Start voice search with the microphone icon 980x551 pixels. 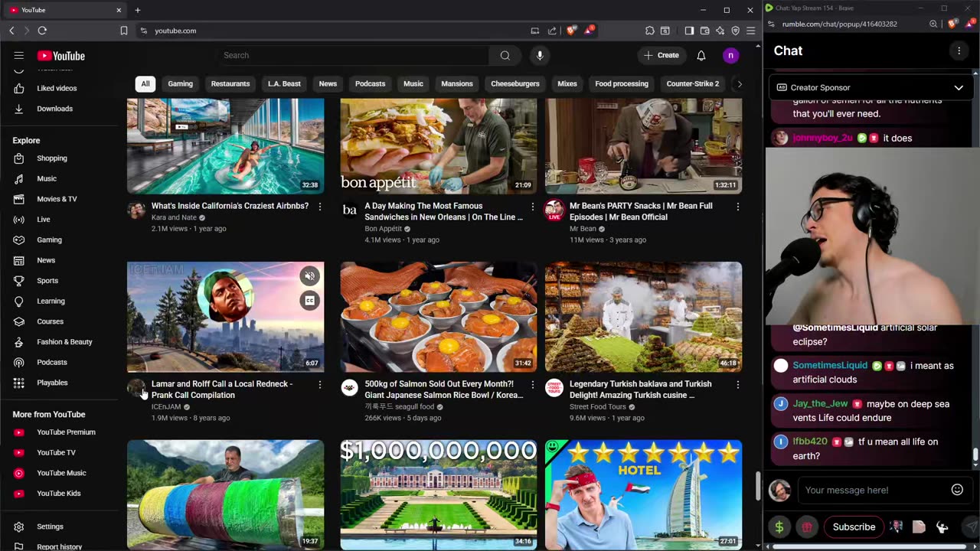pyautogui.click(x=540, y=55)
